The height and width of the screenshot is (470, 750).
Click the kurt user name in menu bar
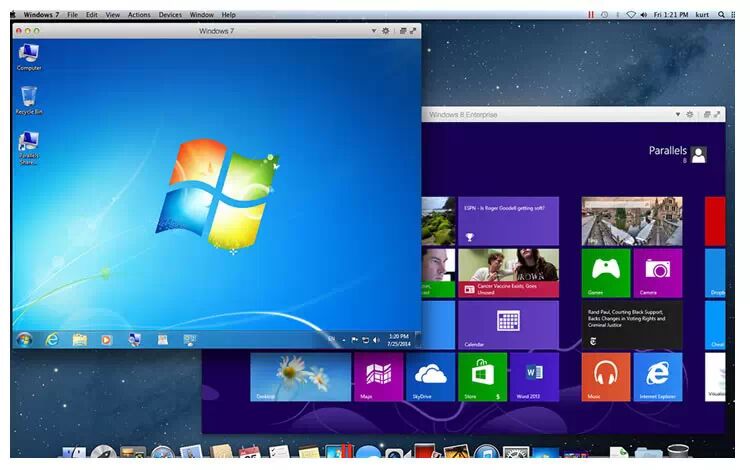702,15
